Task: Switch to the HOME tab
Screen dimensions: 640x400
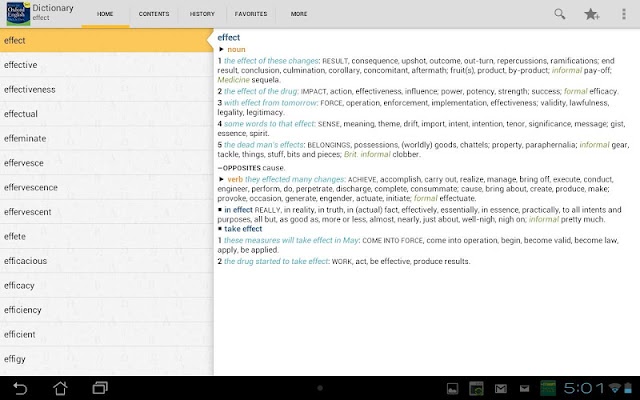Action: [x=105, y=14]
